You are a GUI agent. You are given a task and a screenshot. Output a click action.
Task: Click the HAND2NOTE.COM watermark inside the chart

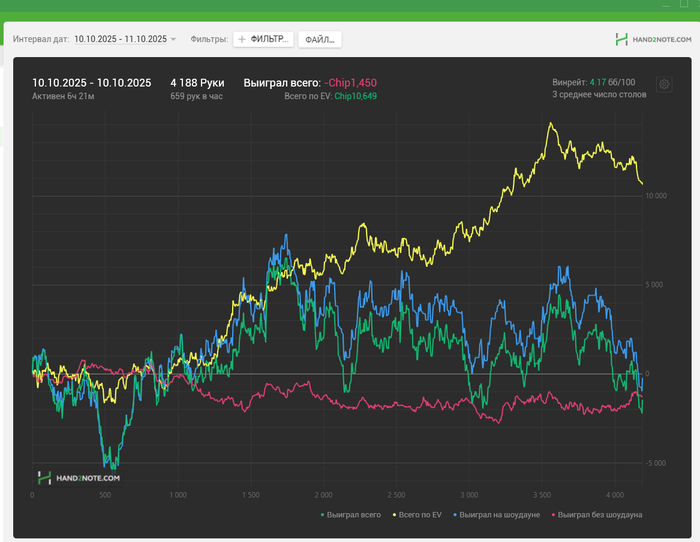[x=78, y=478]
